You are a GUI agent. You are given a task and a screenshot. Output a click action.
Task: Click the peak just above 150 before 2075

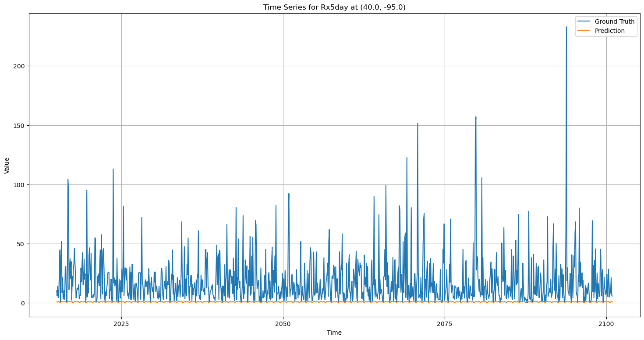pyautogui.click(x=418, y=124)
